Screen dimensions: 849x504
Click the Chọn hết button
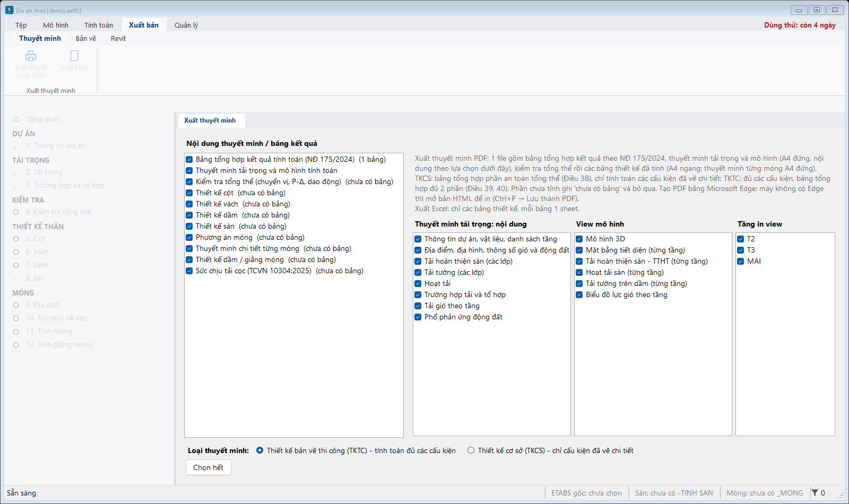209,467
